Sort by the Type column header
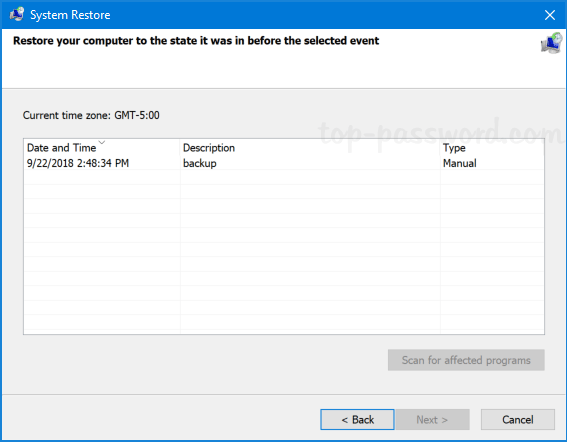Viewport: 567px width, 442px height. 454,148
